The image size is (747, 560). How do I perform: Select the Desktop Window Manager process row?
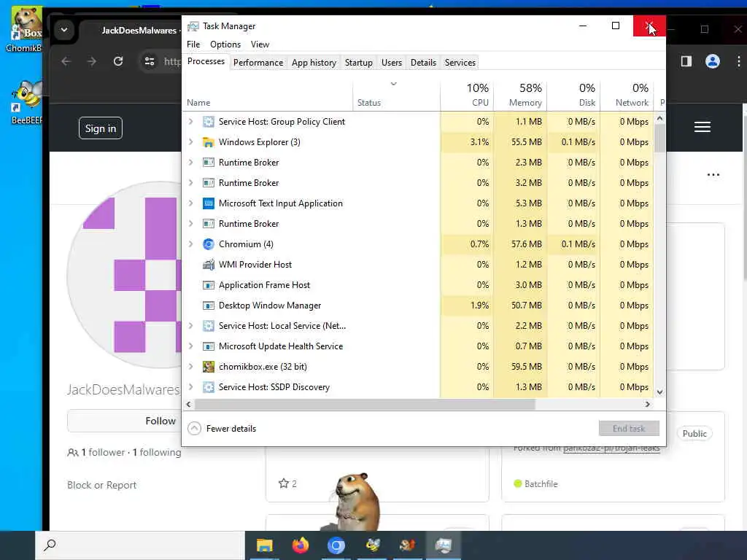[418, 306]
